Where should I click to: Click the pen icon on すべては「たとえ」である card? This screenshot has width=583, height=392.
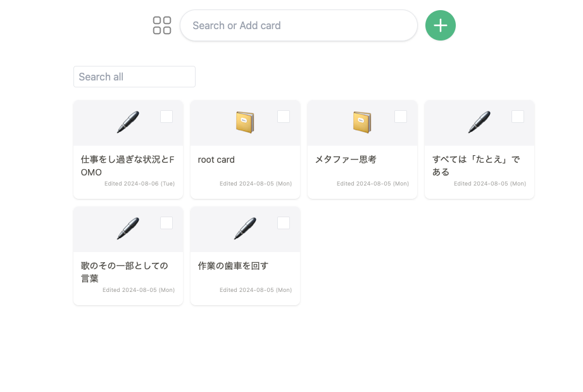[479, 122]
